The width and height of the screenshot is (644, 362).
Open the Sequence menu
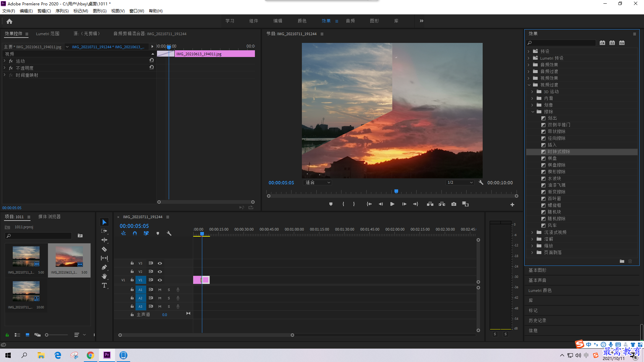click(x=62, y=11)
